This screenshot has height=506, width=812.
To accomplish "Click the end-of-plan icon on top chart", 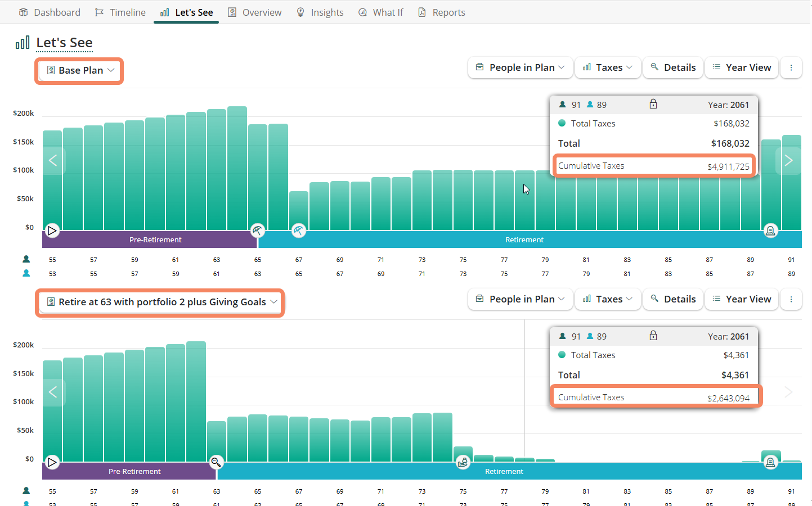I will coord(770,231).
